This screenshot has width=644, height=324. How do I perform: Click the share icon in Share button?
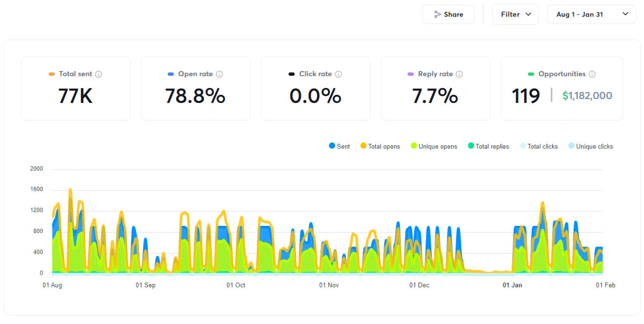pyautogui.click(x=437, y=14)
